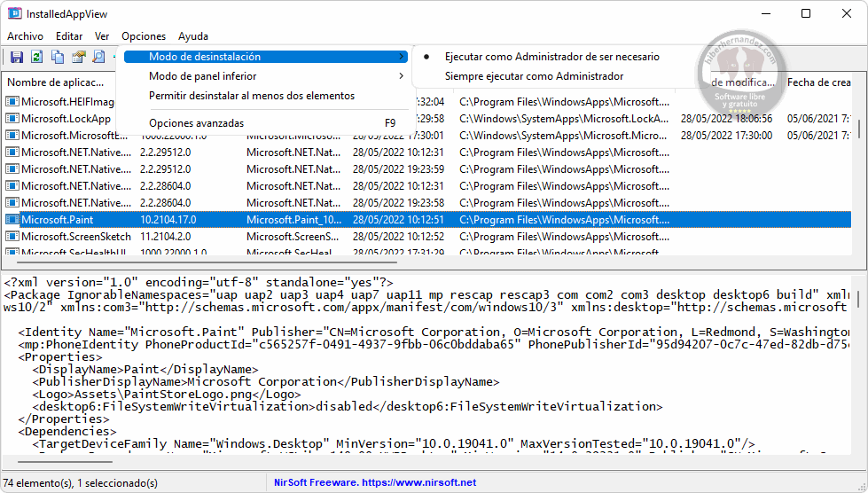Maximize the InstalledAppView window

coord(806,13)
